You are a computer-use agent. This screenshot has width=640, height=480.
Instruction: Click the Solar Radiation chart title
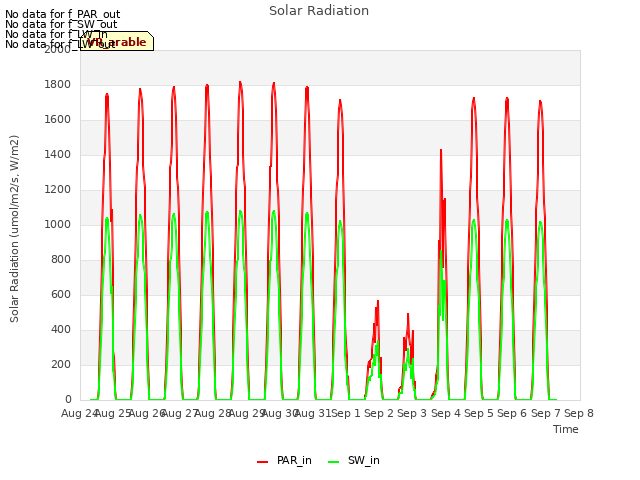319,11
